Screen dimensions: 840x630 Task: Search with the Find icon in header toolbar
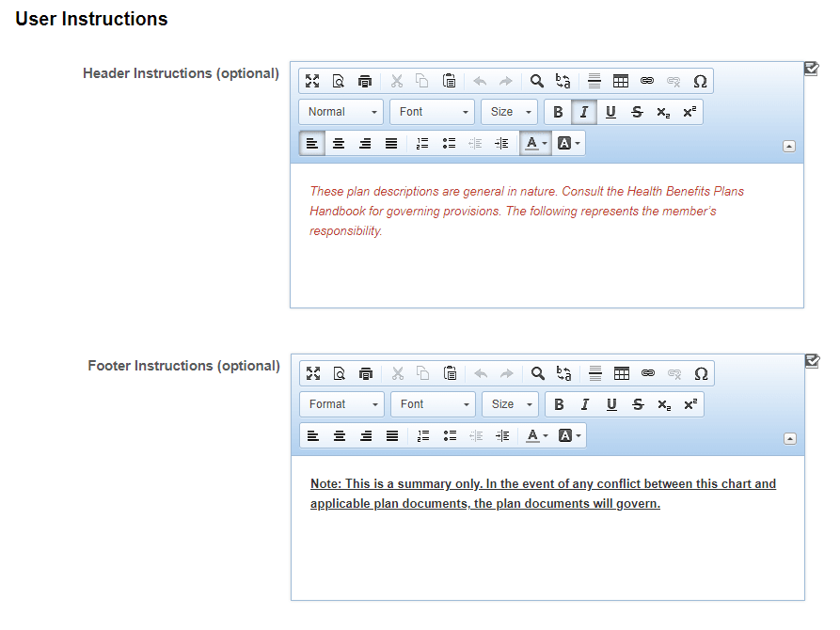tap(537, 81)
